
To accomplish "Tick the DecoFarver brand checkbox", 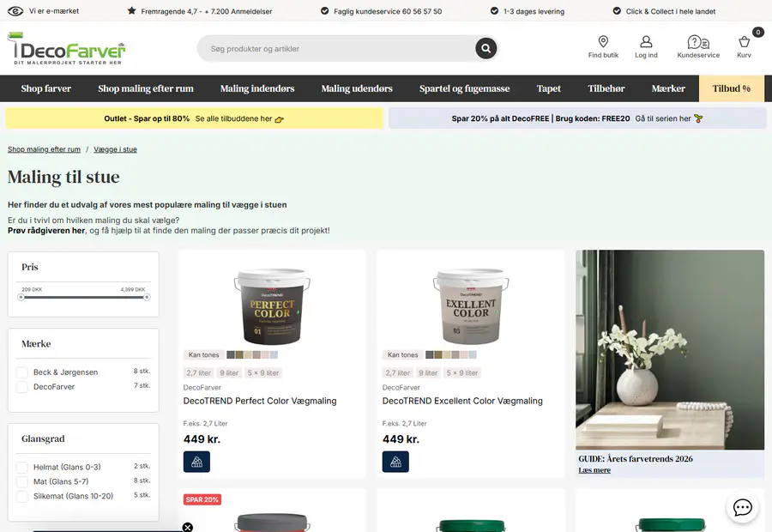I will click(21, 387).
